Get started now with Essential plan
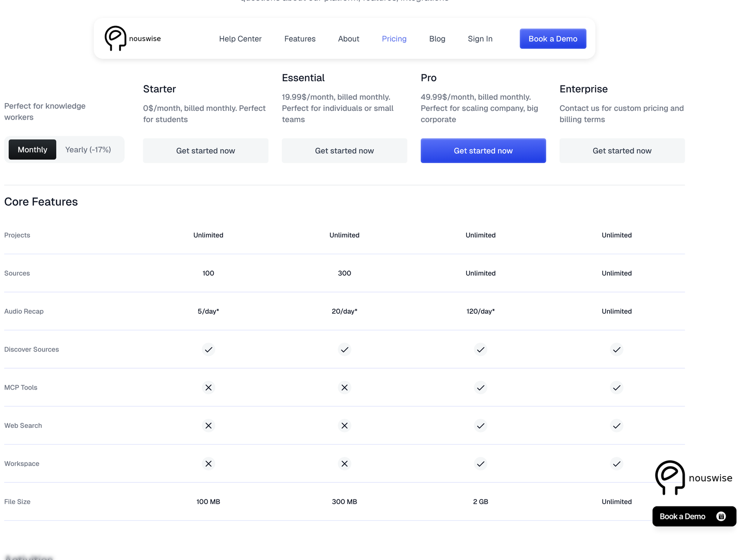 pos(345,151)
